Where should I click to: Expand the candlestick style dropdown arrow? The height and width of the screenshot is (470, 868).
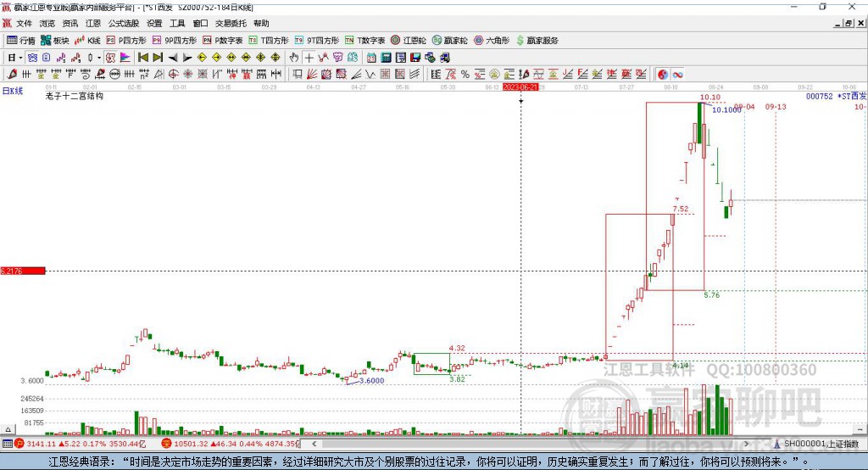[x=99, y=58]
